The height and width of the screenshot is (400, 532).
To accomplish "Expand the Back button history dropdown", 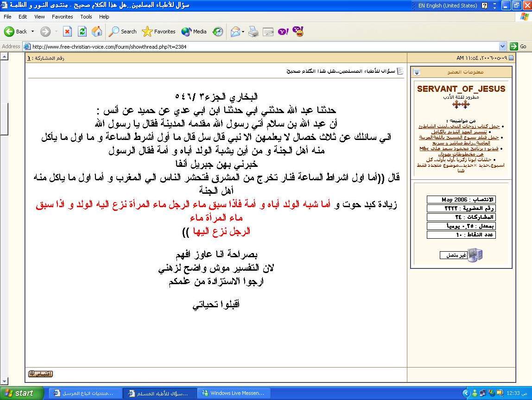I will pyautogui.click(x=33, y=32).
